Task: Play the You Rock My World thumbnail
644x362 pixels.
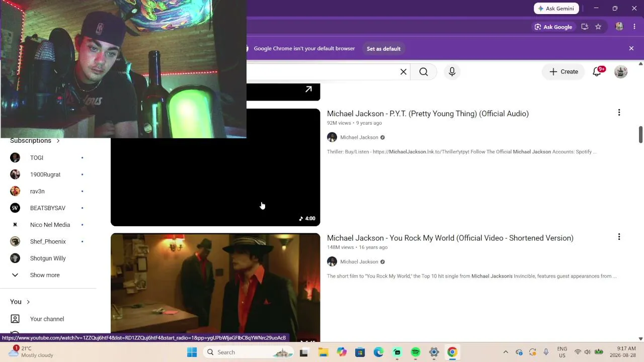Action: pos(215,287)
